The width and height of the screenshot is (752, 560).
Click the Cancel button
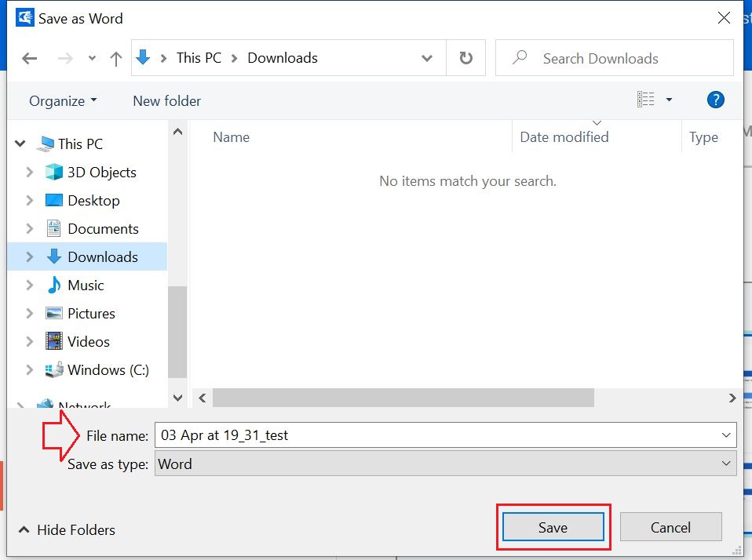pos(670,528)
